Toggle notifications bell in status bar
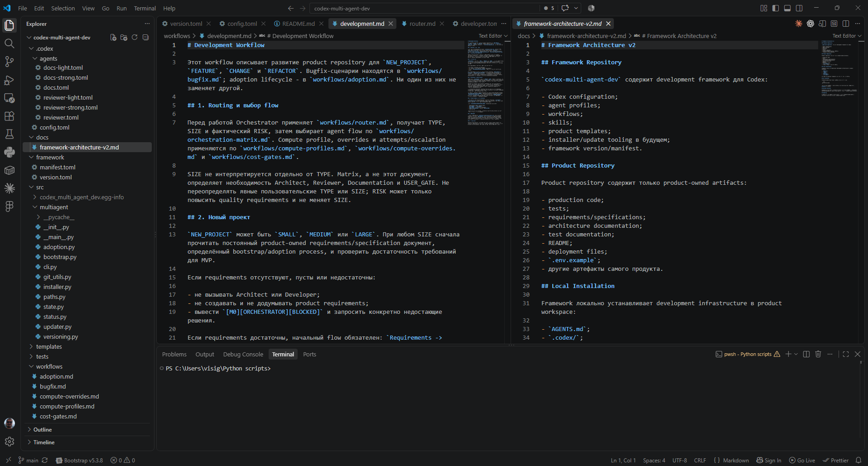Screen dimensions: 868x466 click(858, 460)
